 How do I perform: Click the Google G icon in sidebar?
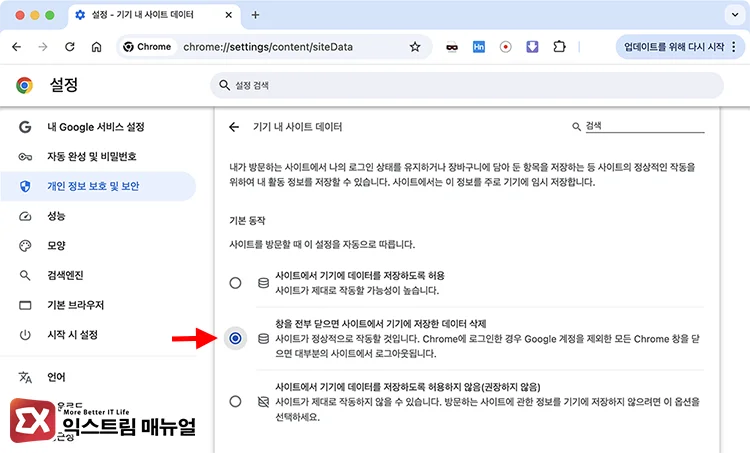coord(25,127)
